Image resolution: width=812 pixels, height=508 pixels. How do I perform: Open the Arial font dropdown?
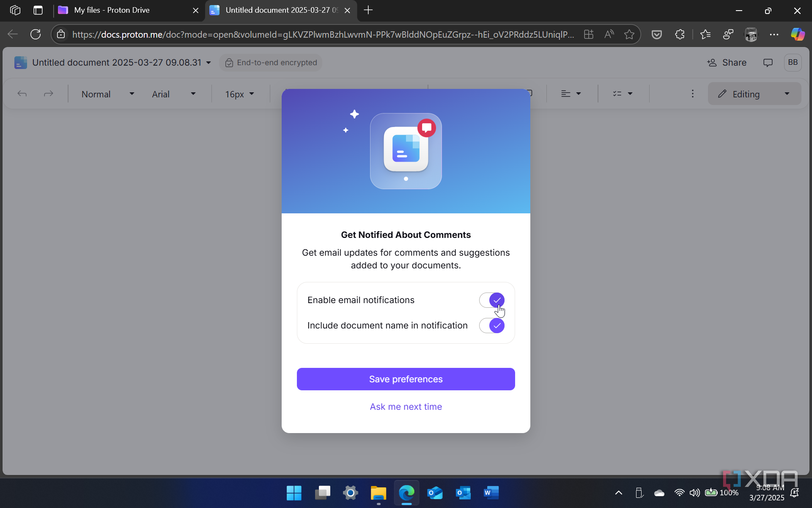(173, 94)
